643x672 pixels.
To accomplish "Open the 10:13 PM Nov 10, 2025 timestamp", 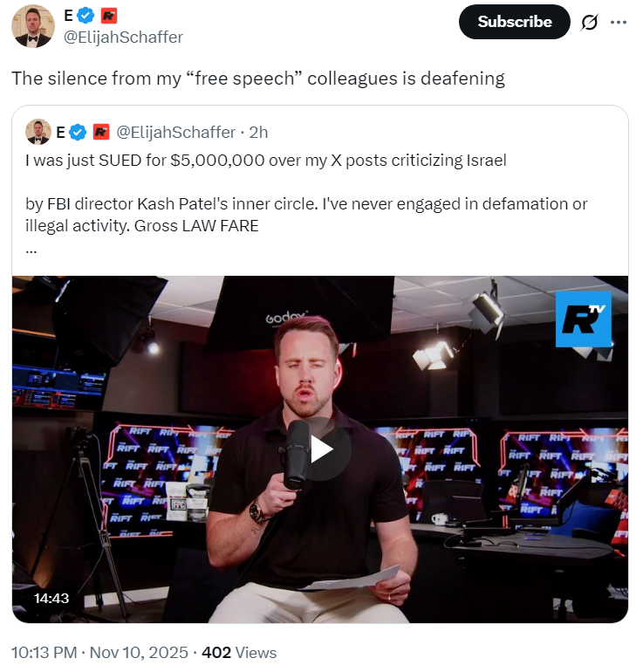I will coord(99,653).
